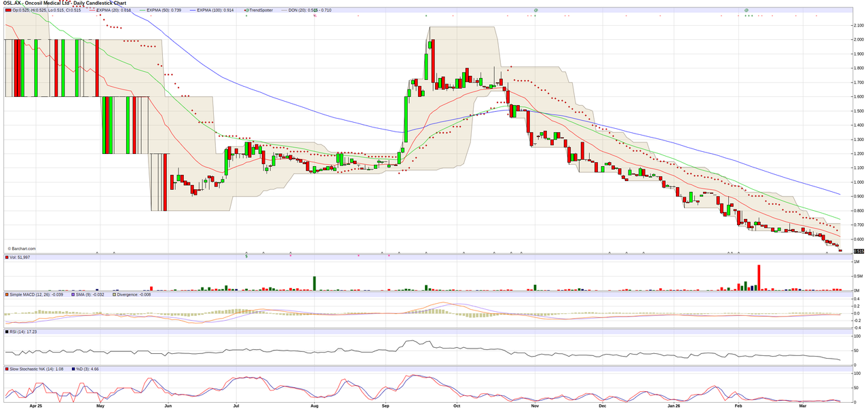Click the Op/Hi/Lo/Cl price readout
Viewport: 868px width, 417px height.
45,10
